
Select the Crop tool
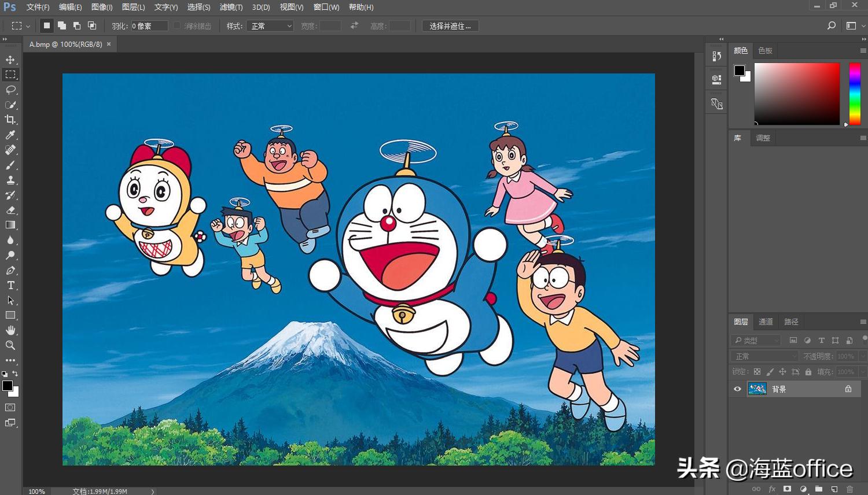(x=10, y=120)
